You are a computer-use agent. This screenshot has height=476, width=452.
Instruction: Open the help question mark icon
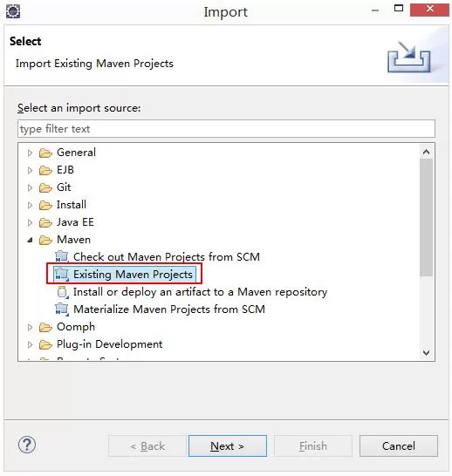(x=27, y=445)
